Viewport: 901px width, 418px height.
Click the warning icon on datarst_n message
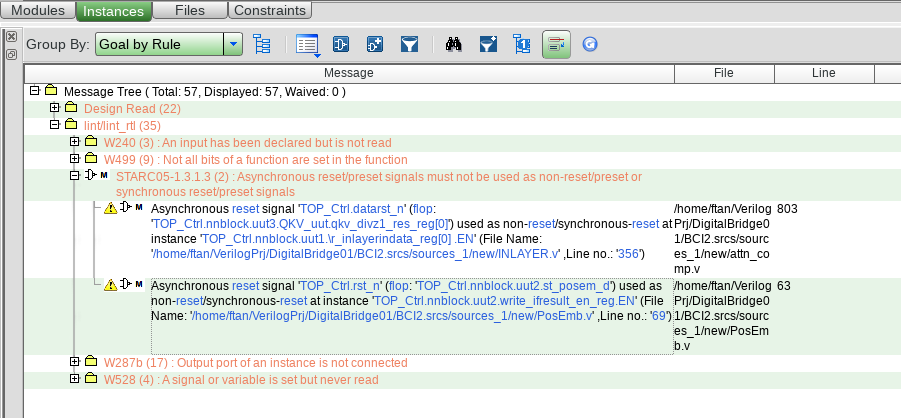pos(110,208)
